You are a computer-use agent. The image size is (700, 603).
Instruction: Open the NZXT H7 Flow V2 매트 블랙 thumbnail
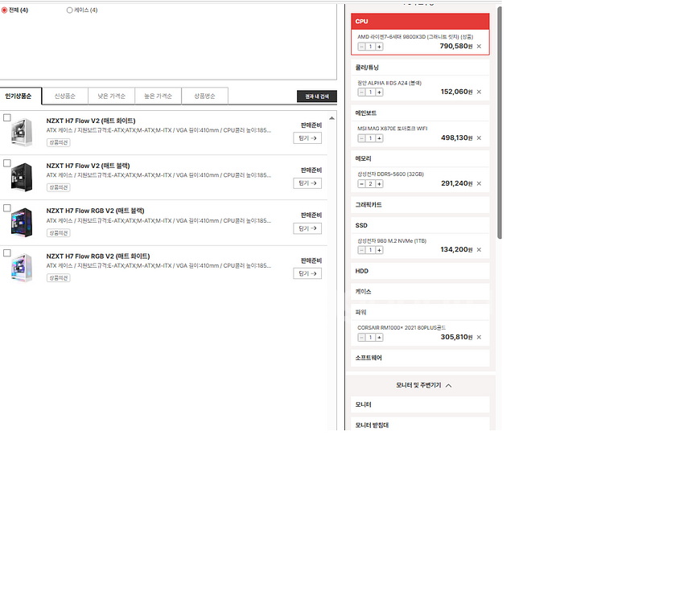coord(22,178)
